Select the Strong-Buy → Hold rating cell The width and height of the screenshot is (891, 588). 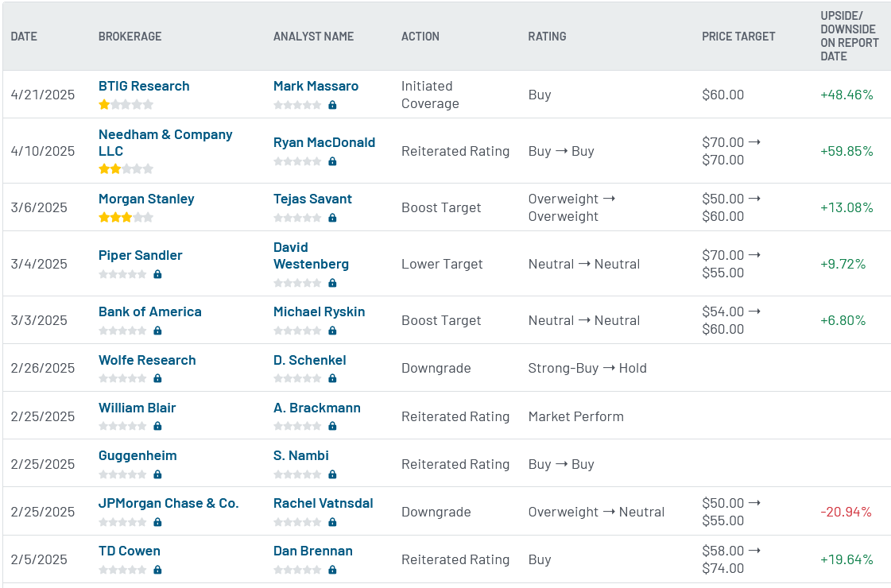point(587,368)
